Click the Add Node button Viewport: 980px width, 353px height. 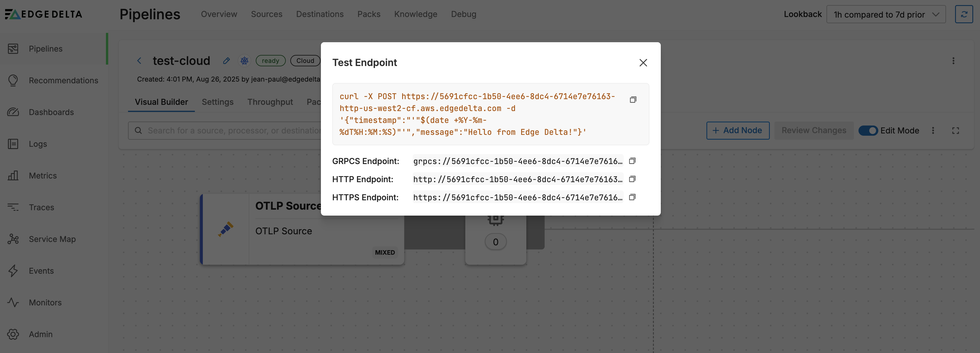pos(738,131)
